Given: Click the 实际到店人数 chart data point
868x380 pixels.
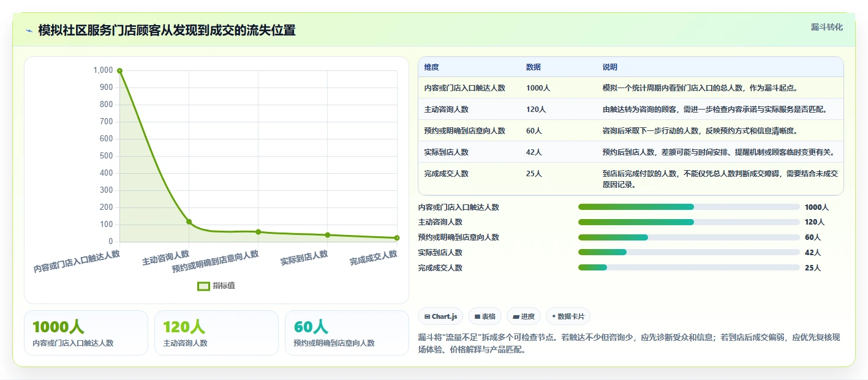Looking at the screenshot, I should [328, 235].
